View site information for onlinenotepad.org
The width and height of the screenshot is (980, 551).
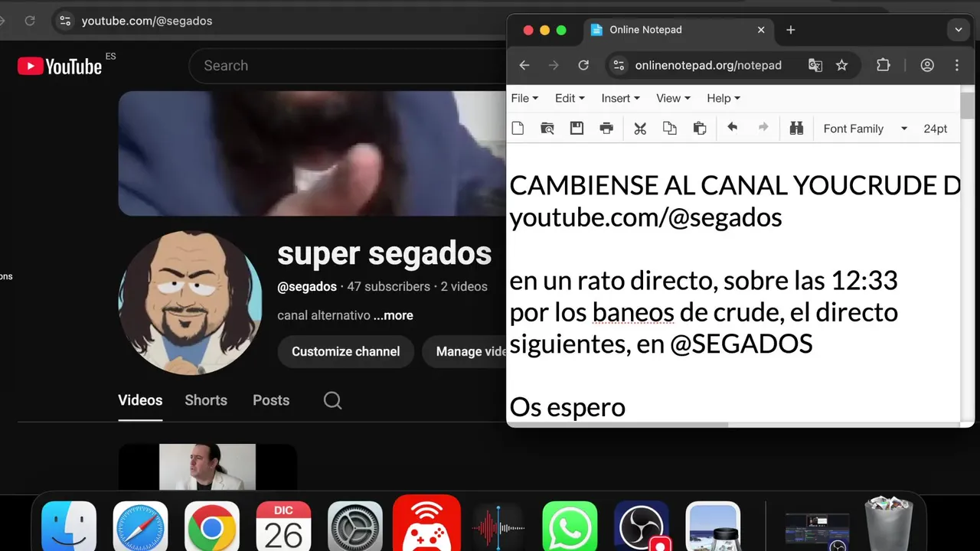619,65
